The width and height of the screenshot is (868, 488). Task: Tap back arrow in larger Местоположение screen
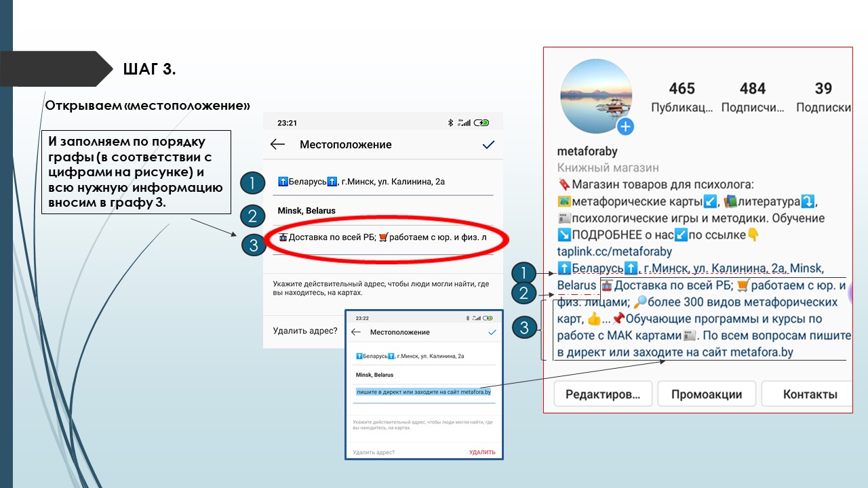(277, 144)
